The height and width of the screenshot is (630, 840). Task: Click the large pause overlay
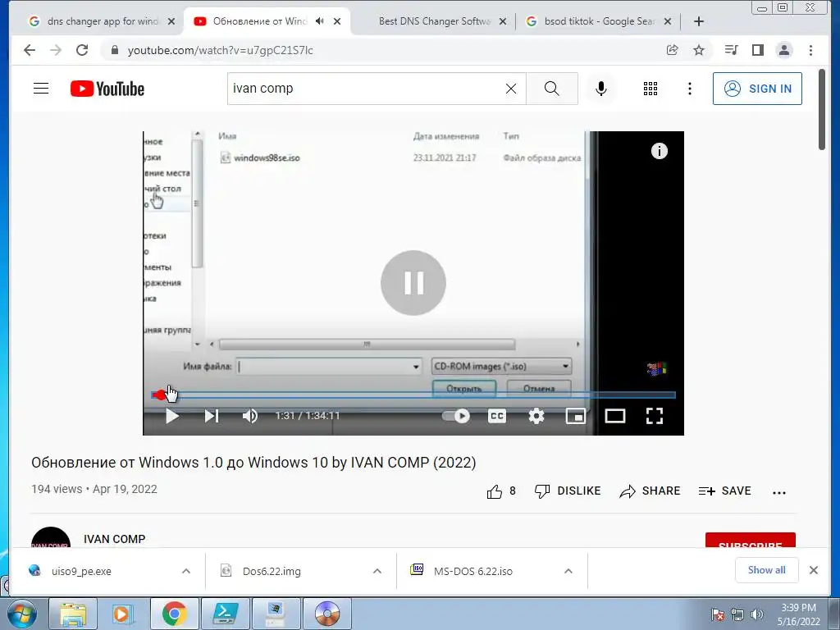[413, 283]
